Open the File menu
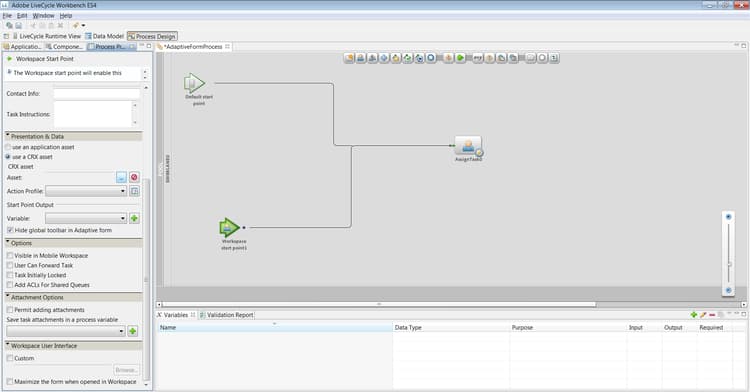Screen dimensions: 750x392 click(7, 16)
